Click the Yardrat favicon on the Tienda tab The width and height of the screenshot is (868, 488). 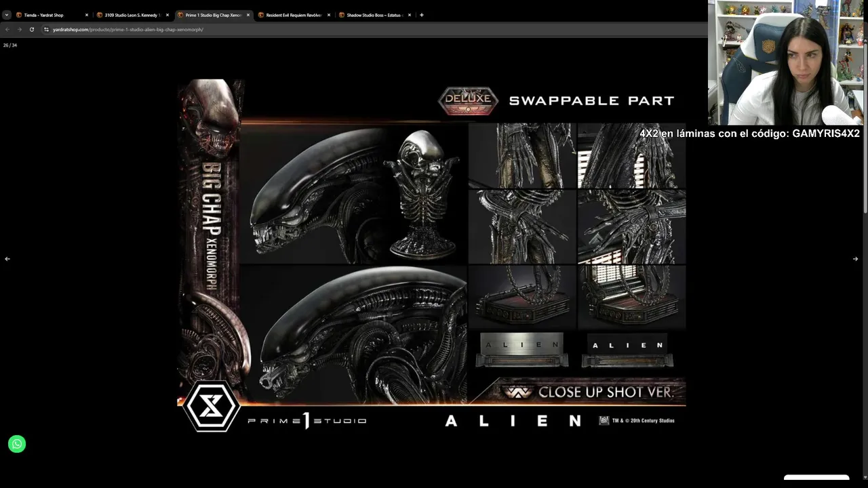click(x=19, y=15)
